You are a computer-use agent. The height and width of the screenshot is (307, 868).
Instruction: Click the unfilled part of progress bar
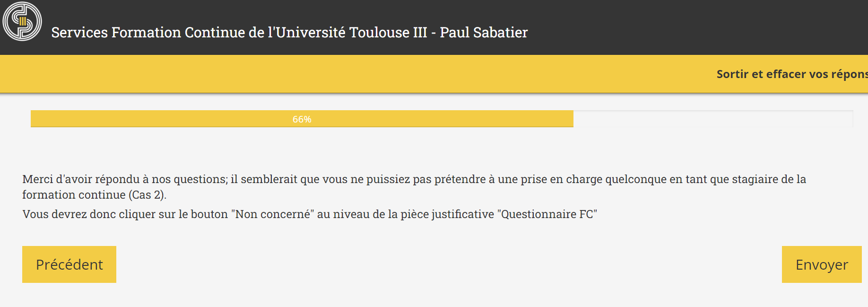pyautogui.click(x=712, y=119)
